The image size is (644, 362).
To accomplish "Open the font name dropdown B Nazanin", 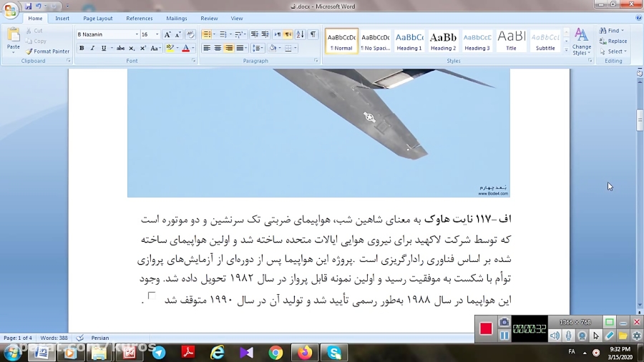I will pyautogui.click(x=137, y=34).
